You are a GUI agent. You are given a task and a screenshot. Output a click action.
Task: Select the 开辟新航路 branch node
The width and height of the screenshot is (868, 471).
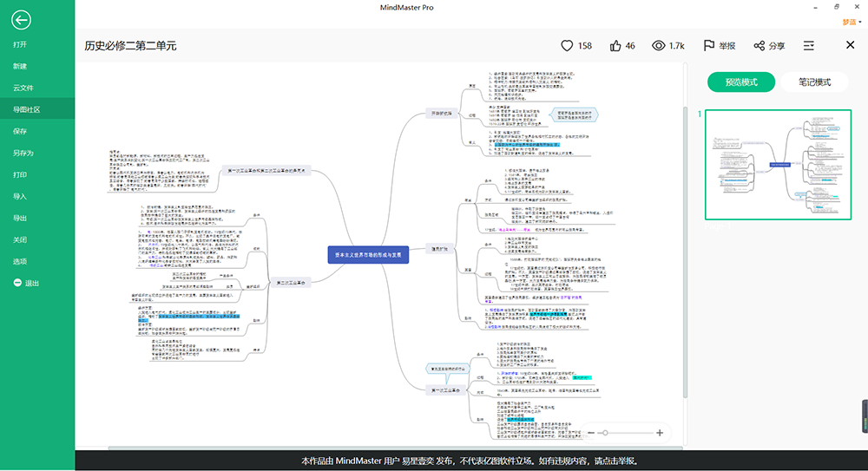coord(441,113)
